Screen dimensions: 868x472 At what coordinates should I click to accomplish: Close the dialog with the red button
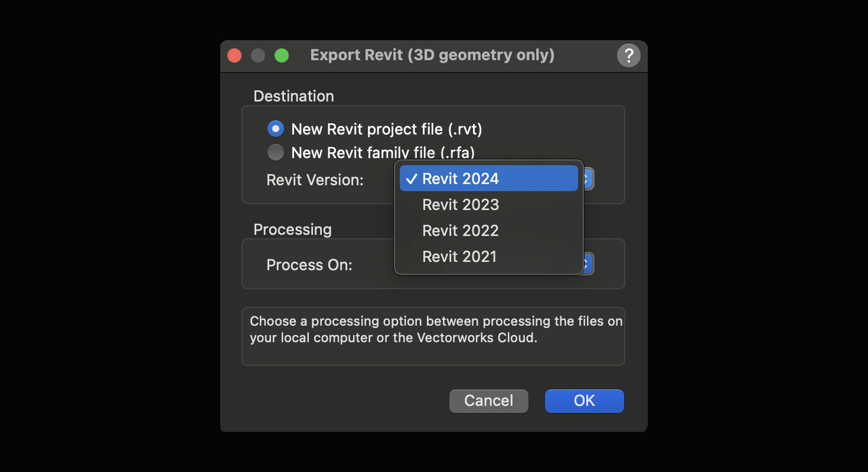click(234, 55)
